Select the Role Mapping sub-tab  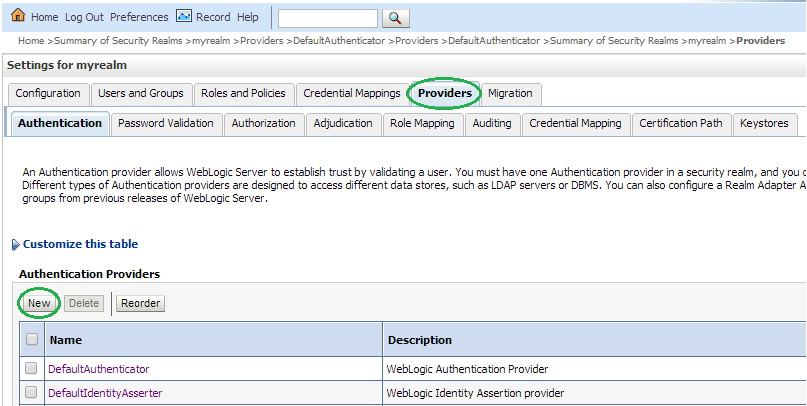422,124
